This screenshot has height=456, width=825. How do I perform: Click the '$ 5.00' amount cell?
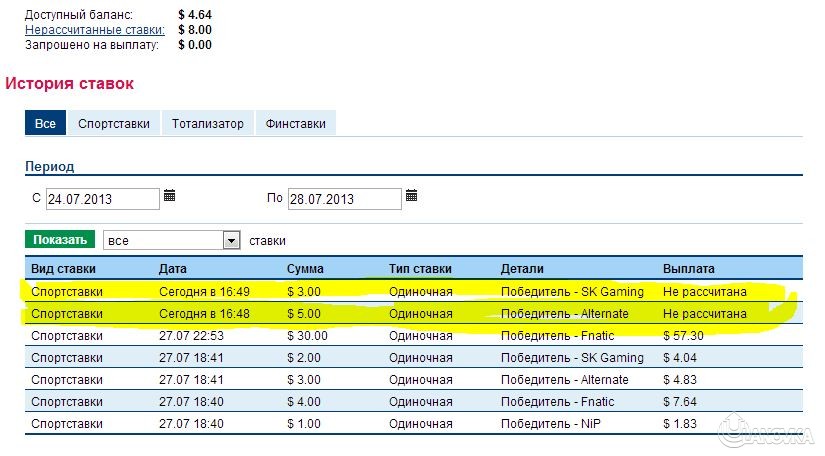(304, 313)
